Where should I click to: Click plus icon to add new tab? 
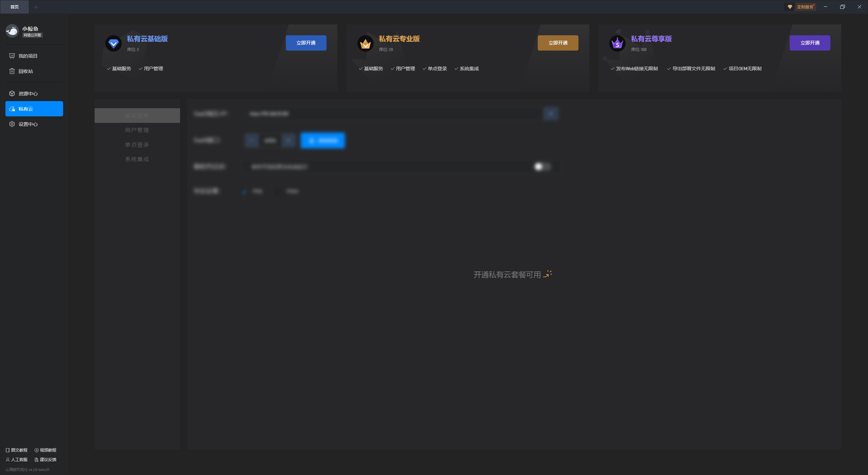36,7
